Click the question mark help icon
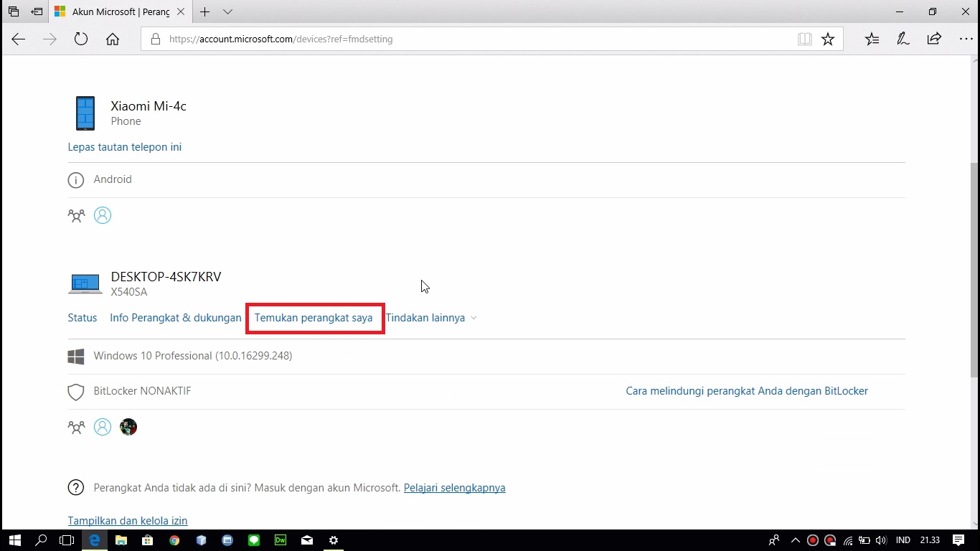The width and height of the screenshot is (980, 551). (x=76, y=488)
